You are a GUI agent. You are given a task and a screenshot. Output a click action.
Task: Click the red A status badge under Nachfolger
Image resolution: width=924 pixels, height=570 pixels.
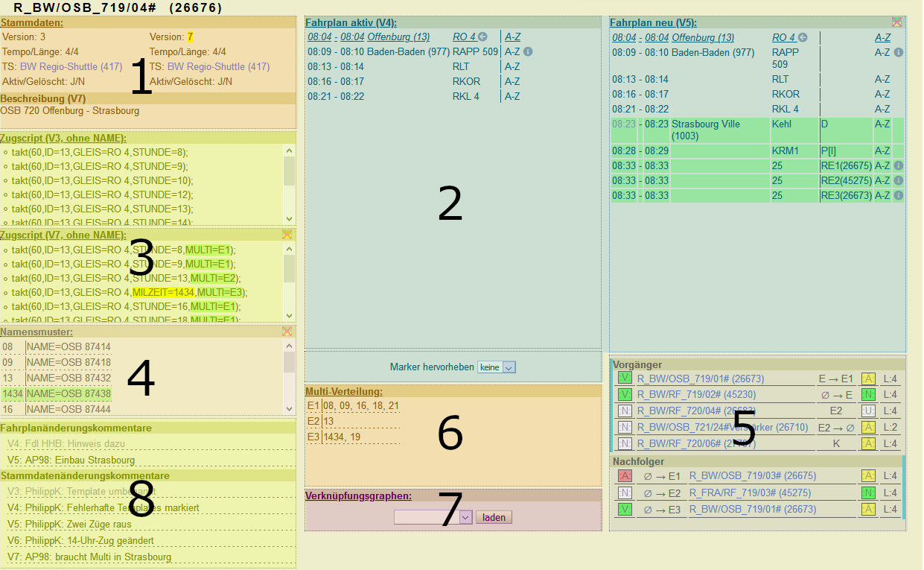click(x=625, y=476)
